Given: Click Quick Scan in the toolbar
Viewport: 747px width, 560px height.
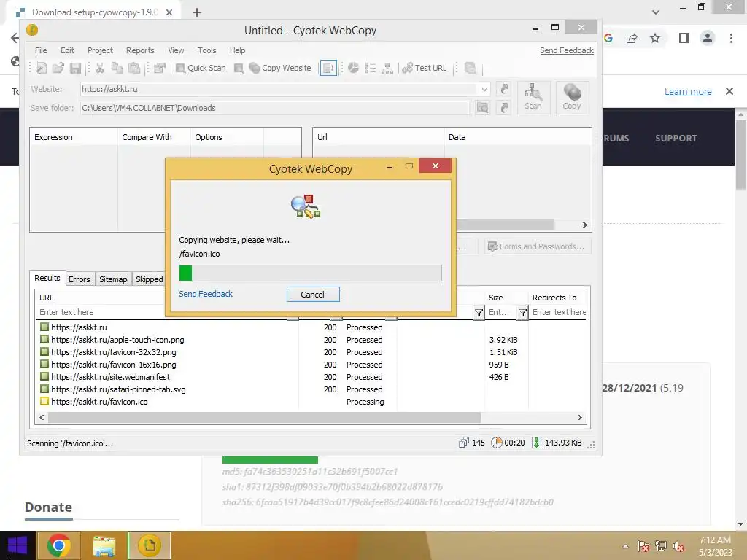Looking at the screenshot, I should tap(201, 68).
